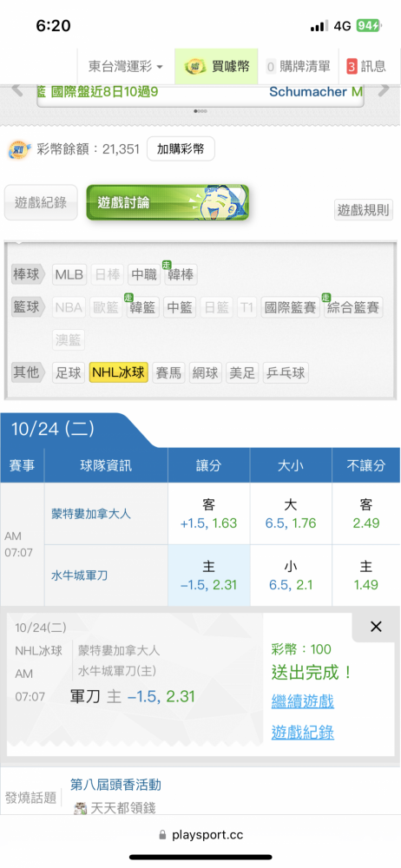Open messages with red 3 badge
The height and width of the screenshot is (868, 401).
click(366, 67)
